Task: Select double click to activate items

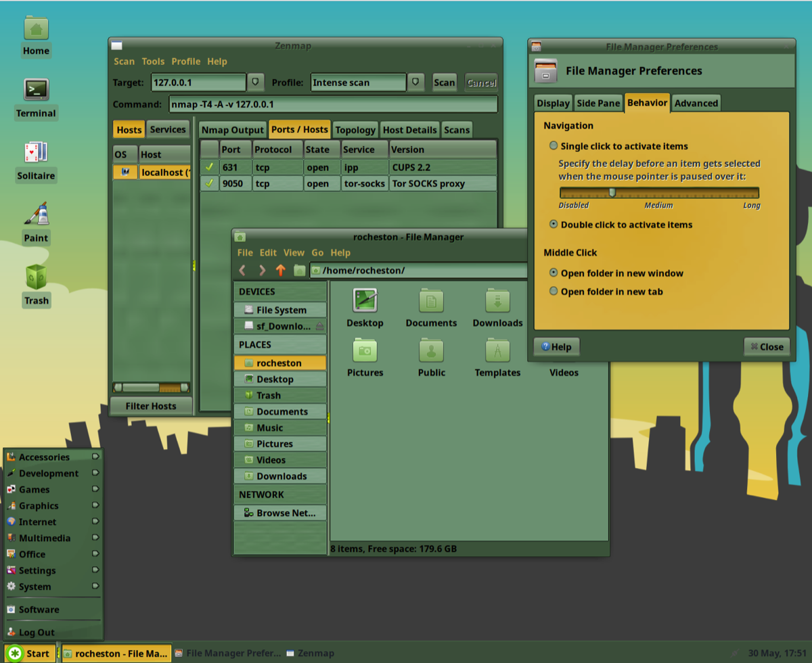Action: (x=554, y=225)
